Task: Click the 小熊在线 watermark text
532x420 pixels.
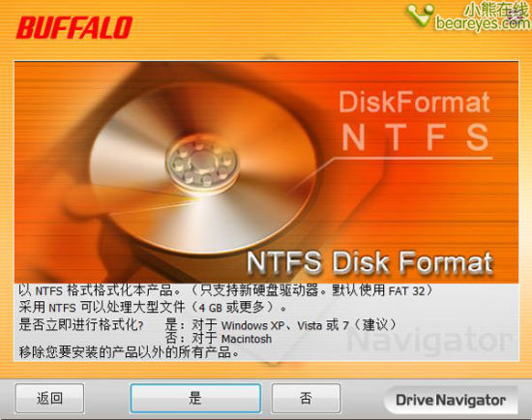Action: point(495,10)
